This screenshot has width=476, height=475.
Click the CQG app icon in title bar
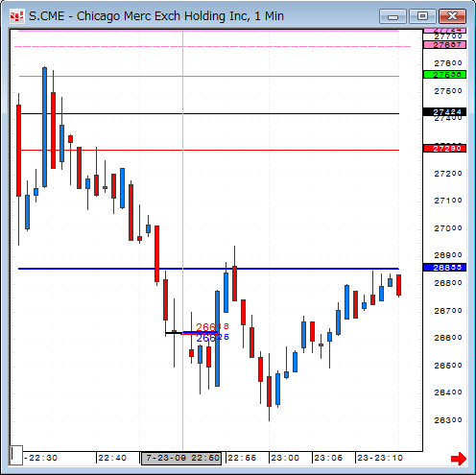[16, 16]
